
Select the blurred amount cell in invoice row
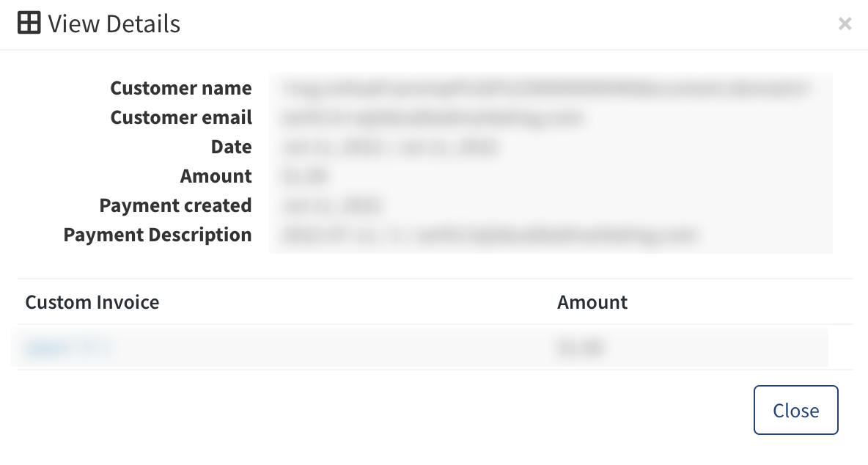coord(581,348)
